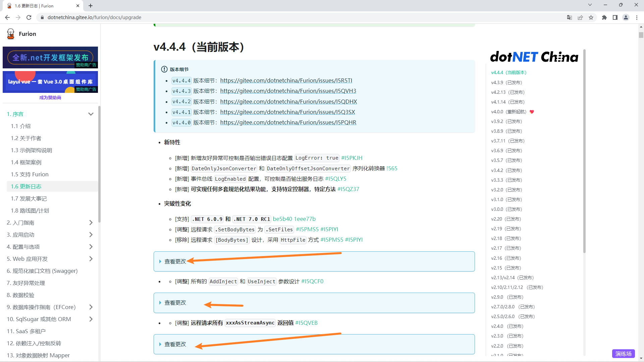
Task: Open issue reference #I5PKJH
Action: click(x=352, y=158)
